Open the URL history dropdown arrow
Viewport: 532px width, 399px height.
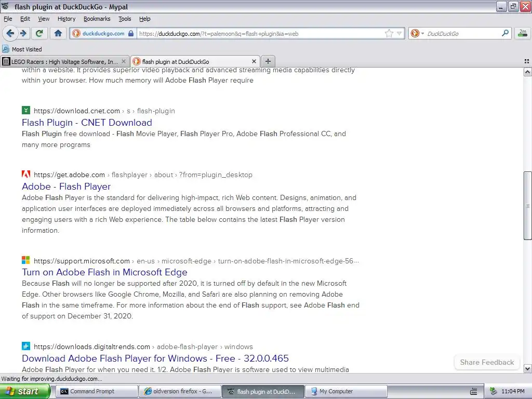click(x=400, y=33)
